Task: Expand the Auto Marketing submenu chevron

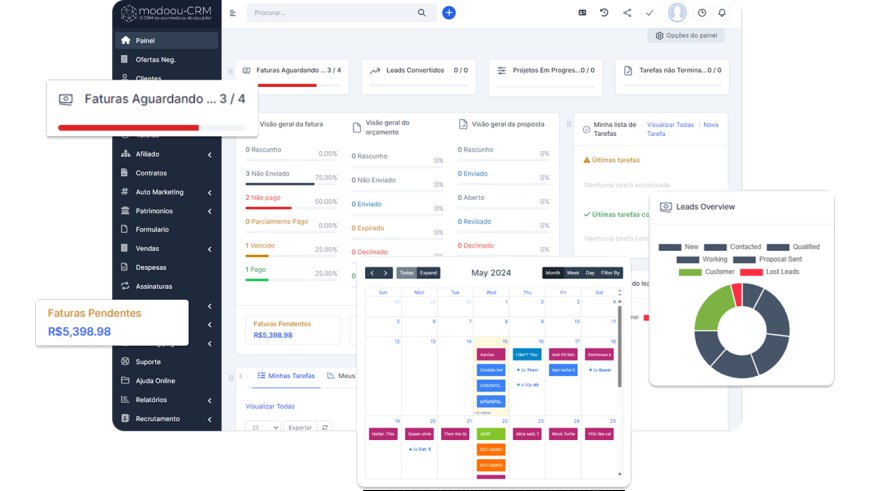Action: click(x=210, y=193)
